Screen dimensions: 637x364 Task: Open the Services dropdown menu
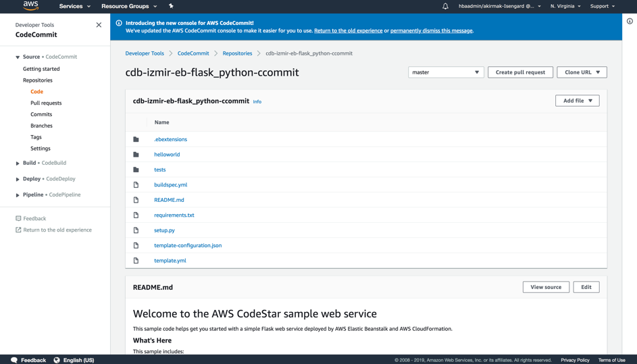click(x=75, y=6)
